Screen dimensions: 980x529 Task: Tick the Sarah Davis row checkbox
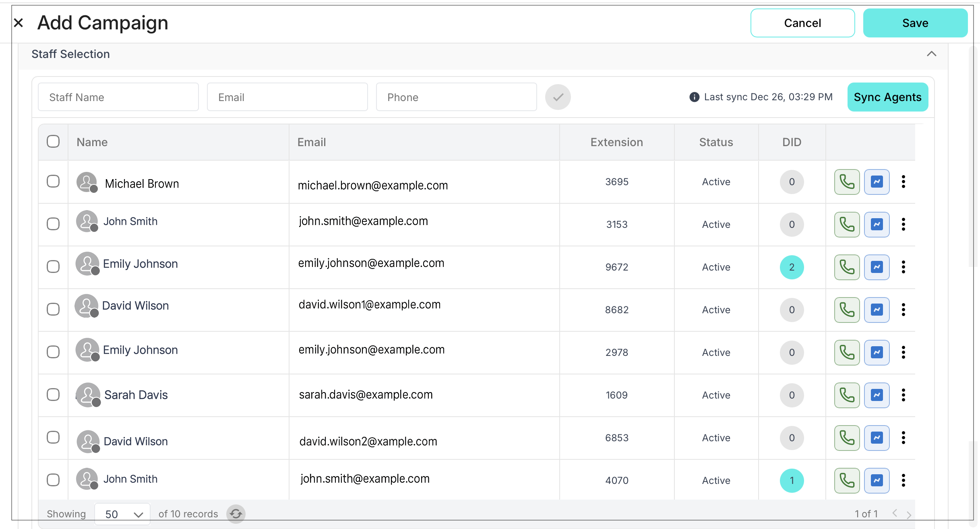click(53, 395)
